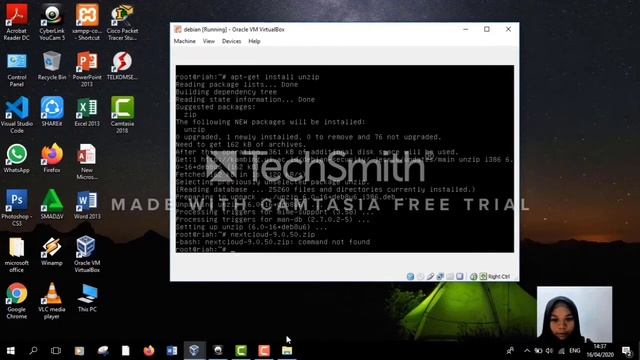Click the media player taskbar icon beside Task View
This screenshot has width=640, height=360.
pyautogui.click(x=79, y=351)
